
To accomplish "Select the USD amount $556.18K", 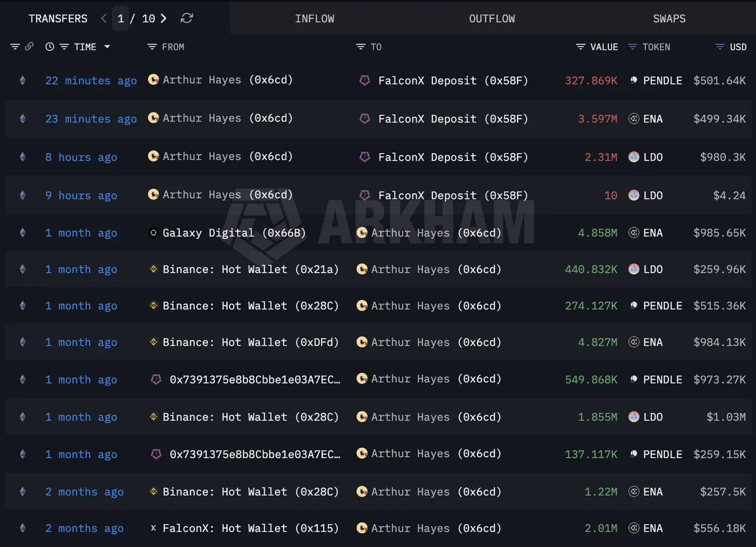I will point(719,528).
